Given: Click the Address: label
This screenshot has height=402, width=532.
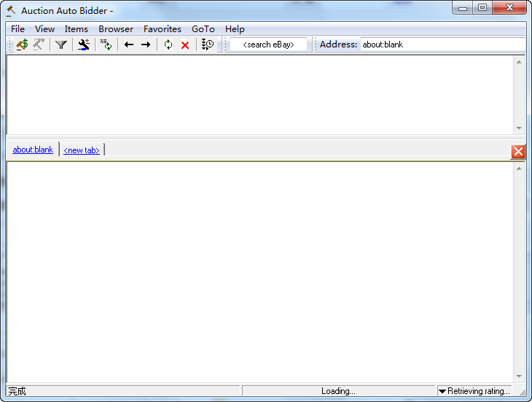Looking at the screenshot, I should pos(338,45).
